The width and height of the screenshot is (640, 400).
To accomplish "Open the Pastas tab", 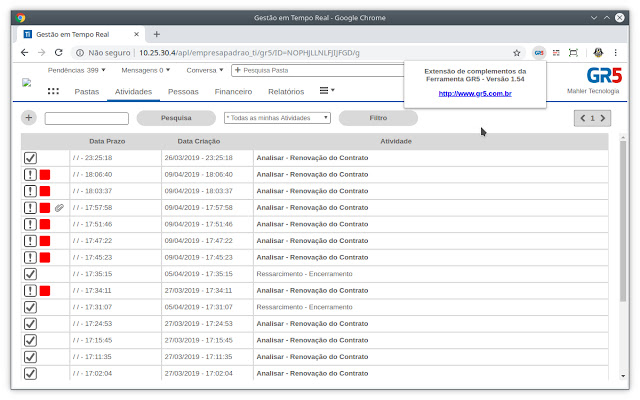I will 87,92.
